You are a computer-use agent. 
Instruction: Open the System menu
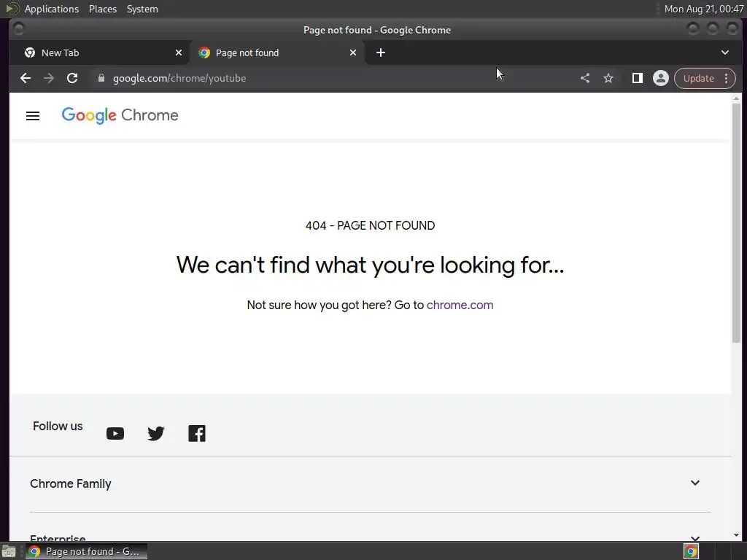tap(142, 9)
